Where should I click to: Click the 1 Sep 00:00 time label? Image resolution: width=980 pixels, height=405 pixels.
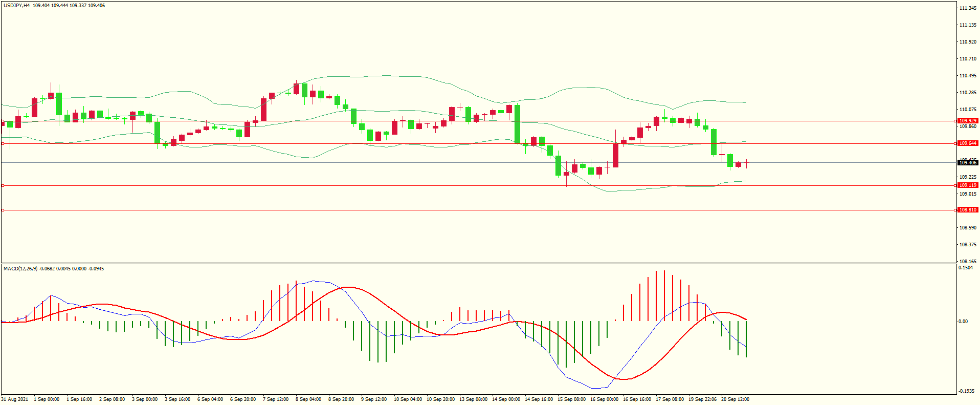[x=47, y=399]
